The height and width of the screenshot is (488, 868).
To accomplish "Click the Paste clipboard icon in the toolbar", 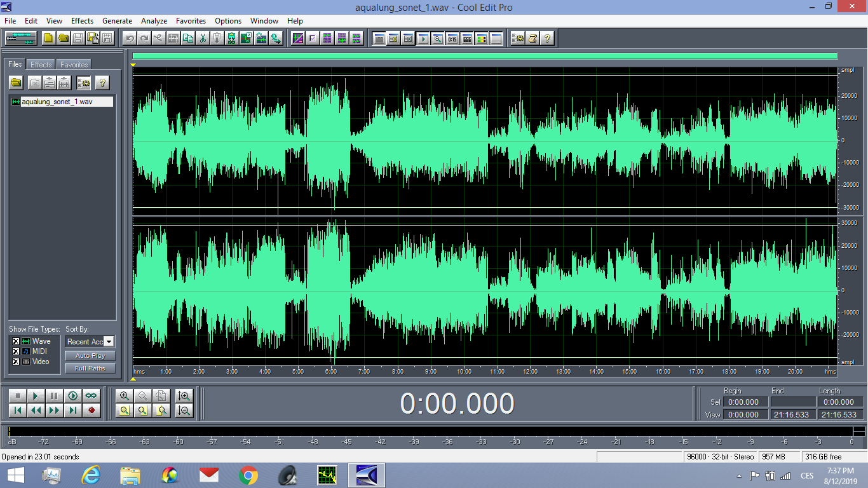I will (x=217, y=38).
